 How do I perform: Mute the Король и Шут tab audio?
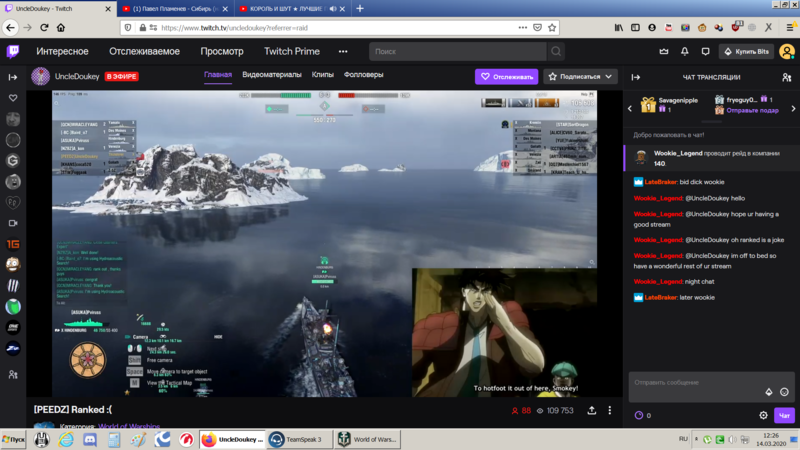(333, 9)
